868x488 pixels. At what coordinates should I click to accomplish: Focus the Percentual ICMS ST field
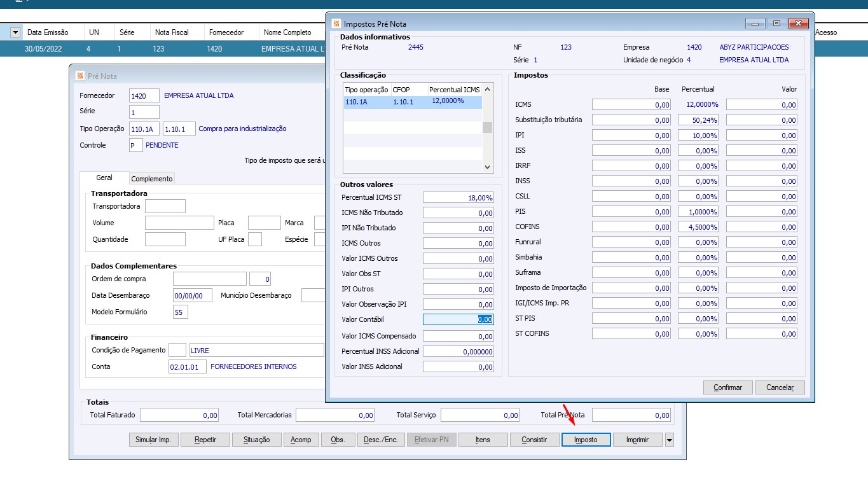pos(458,198)
